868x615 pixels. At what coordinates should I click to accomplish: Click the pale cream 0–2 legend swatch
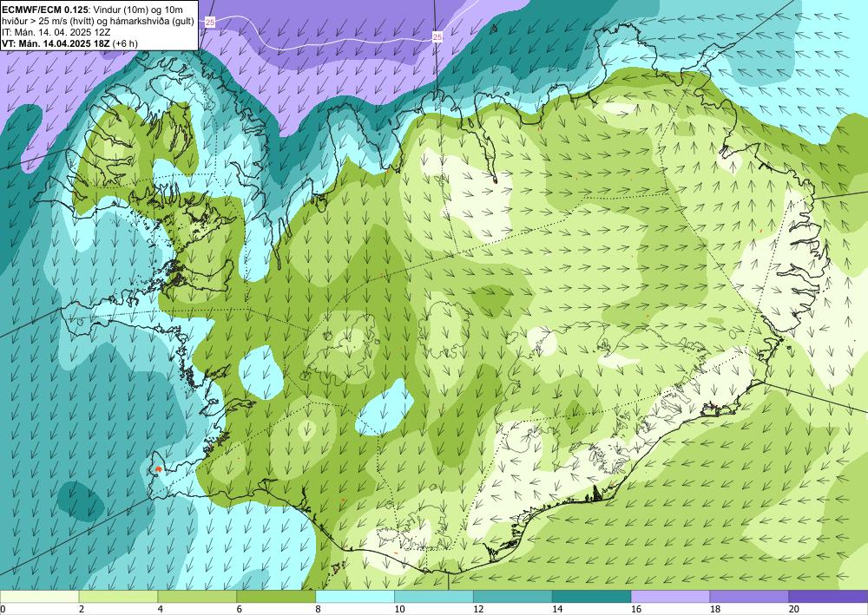pyautogui.click(x=39, y=597)
